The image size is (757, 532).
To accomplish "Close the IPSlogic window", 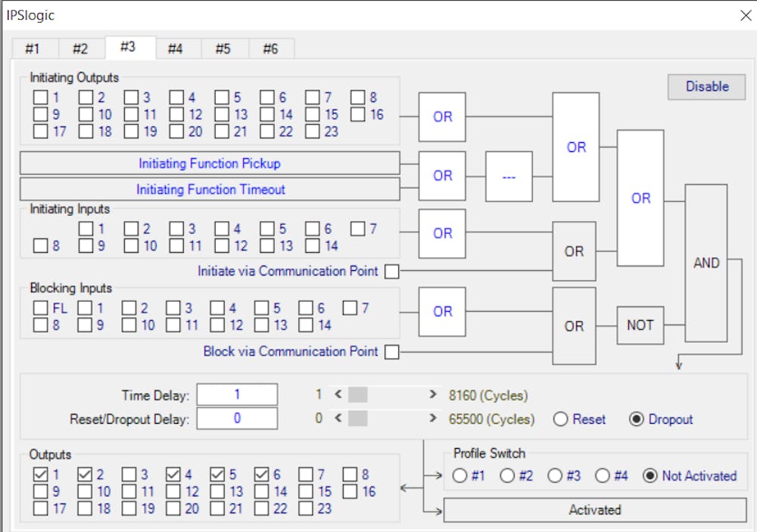I will (746, 15).
